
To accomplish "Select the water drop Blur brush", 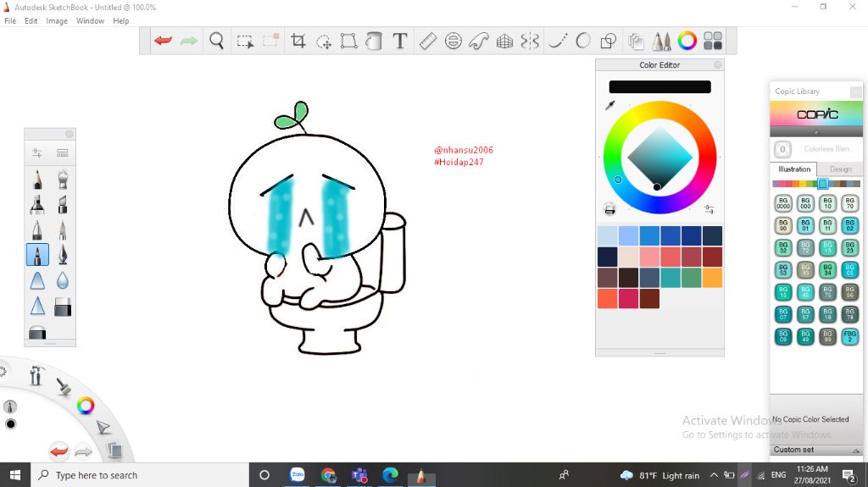I will (63, 280).
